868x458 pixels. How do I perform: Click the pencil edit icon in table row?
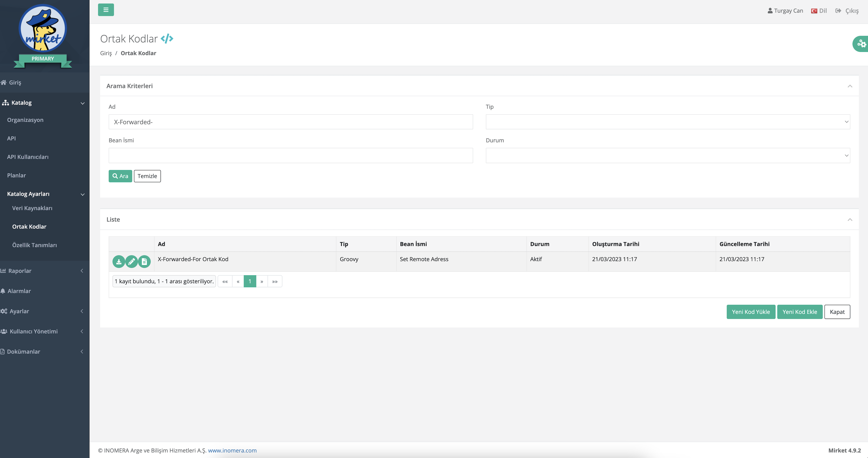coord(131,261)
